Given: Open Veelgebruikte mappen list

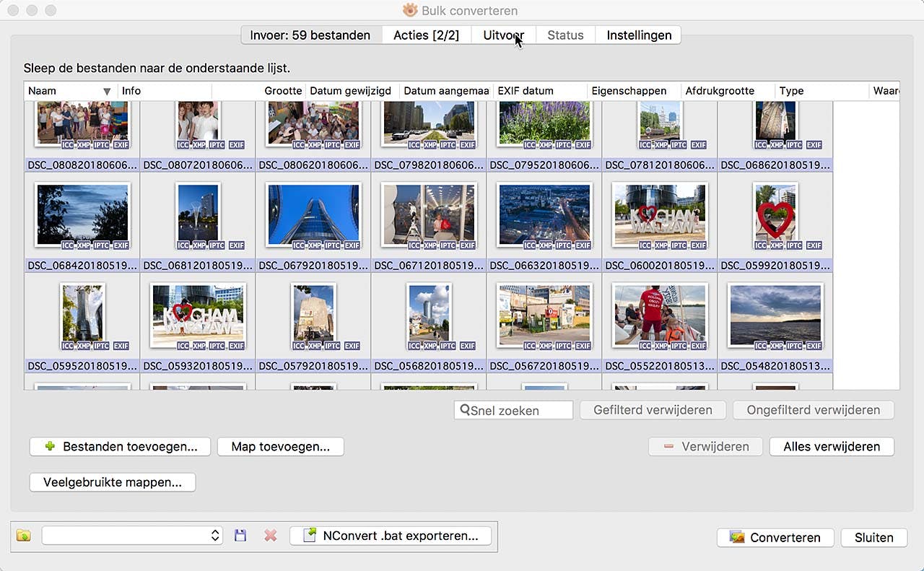Looking at the screenshot, I should (113, 482).
